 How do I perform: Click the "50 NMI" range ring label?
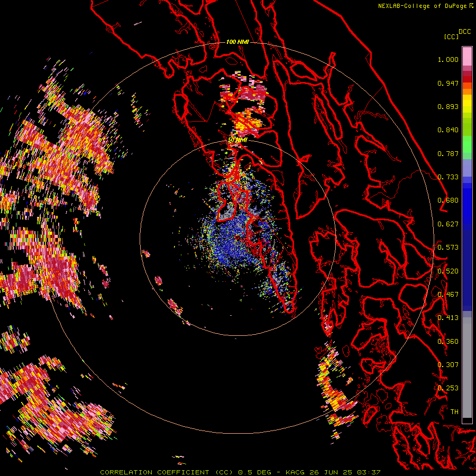pyautogui.click(x=237, y=140)
